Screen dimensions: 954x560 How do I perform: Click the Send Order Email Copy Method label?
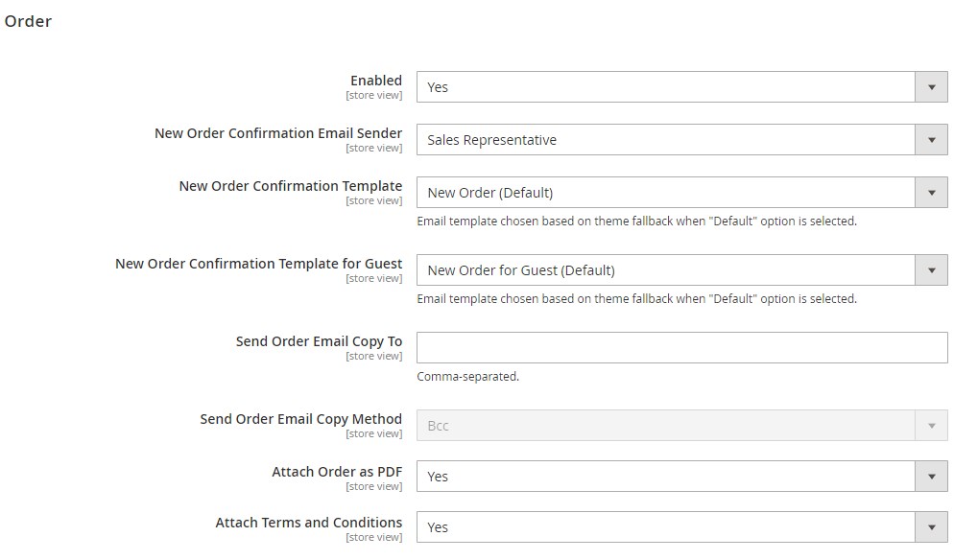300,419
